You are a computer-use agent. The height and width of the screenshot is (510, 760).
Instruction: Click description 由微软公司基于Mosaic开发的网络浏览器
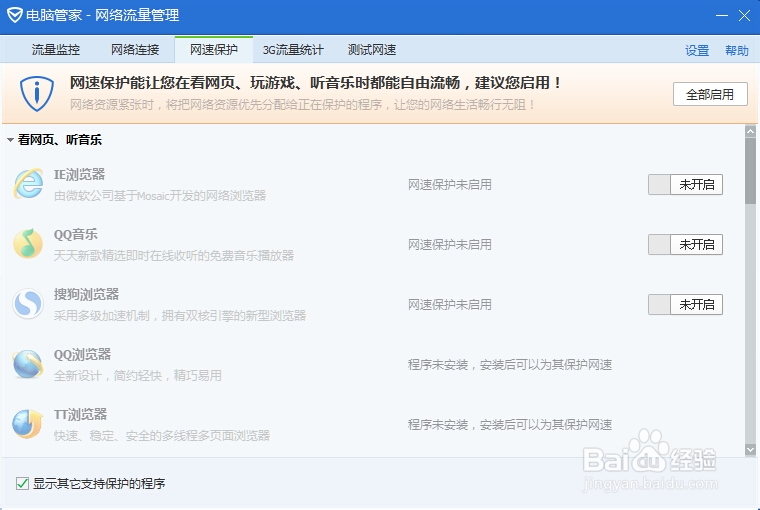tap(160, 196)
